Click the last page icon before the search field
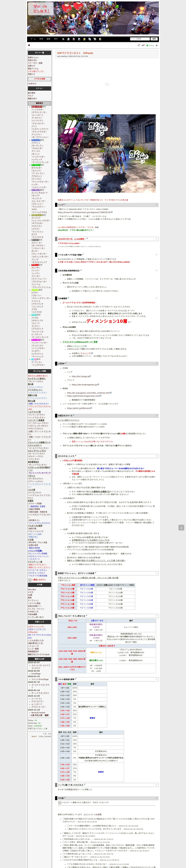This screenshot has height=868, width=186. (100, 39)
